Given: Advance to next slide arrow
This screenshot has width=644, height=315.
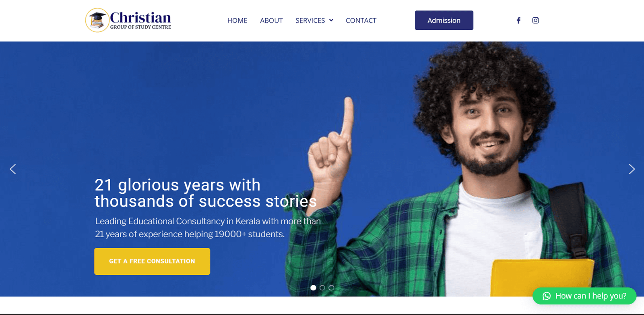Looking at the screenshot, I should [x=632, y=169].
